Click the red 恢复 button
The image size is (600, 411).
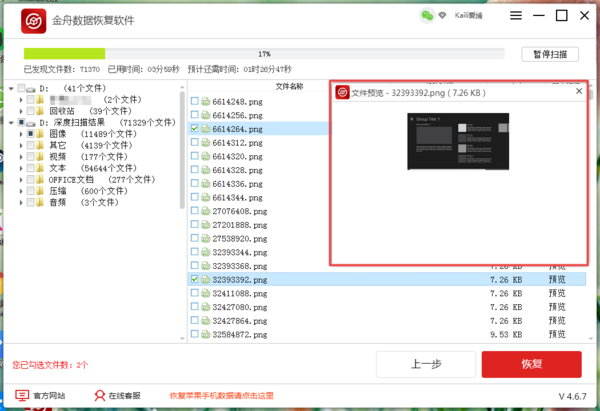point(531,364)
